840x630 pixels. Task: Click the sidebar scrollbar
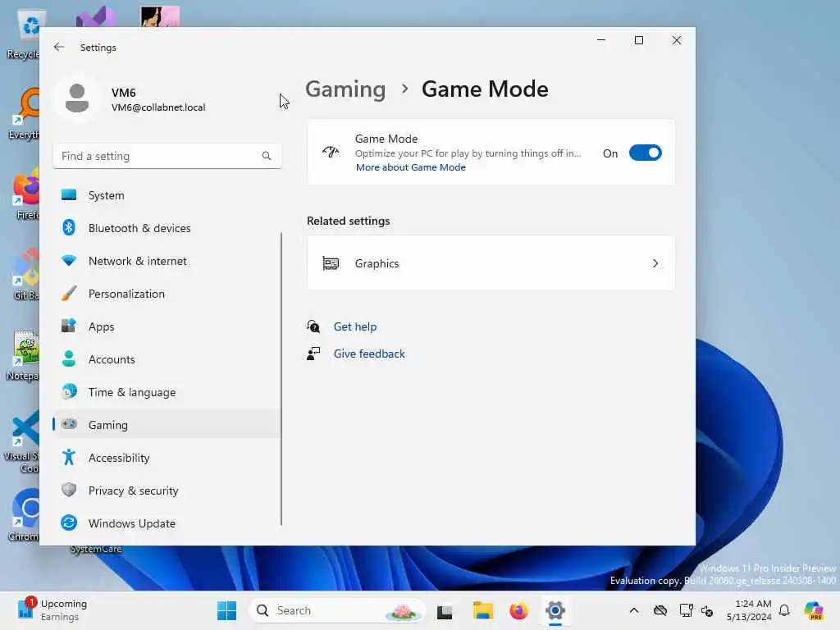pos(281,378)
